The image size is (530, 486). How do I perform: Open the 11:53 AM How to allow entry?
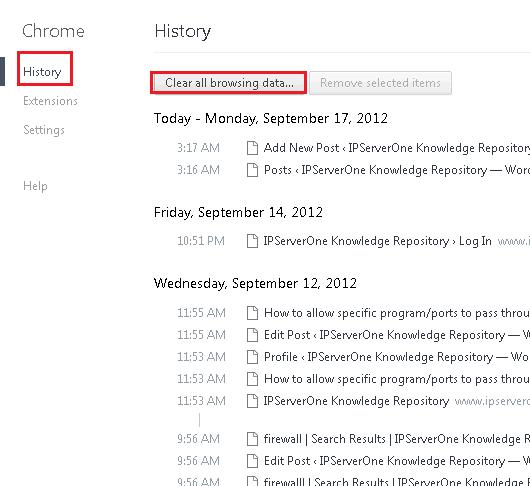coord(396,379)
